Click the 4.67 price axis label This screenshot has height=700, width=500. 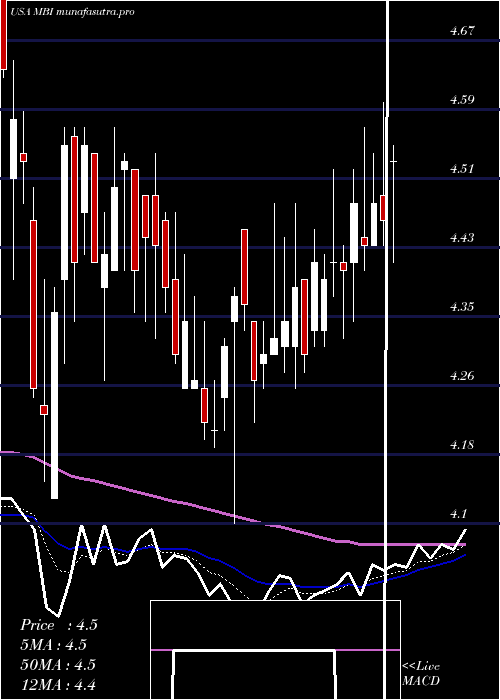pyautogui.click(x=462, y=31)
